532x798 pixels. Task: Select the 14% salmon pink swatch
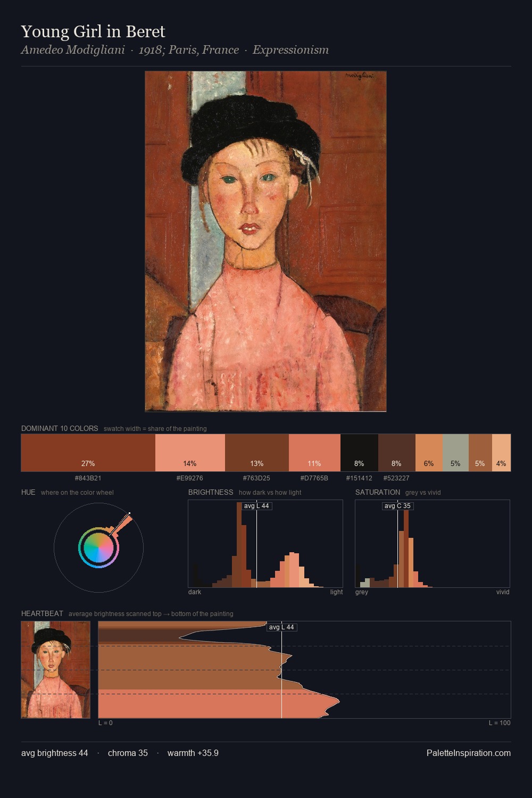click(x=190, y=453)
